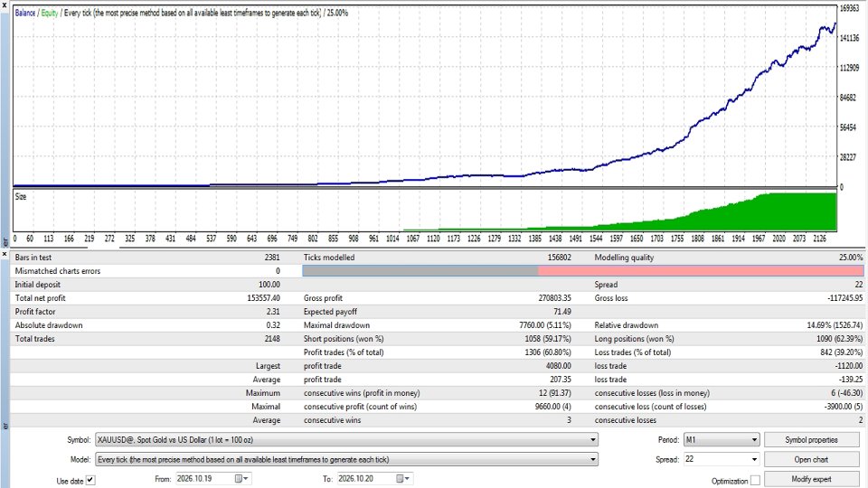Select the chart x-axis label 1067
Viewport: 868px width, 488px height.
[413, 239]
